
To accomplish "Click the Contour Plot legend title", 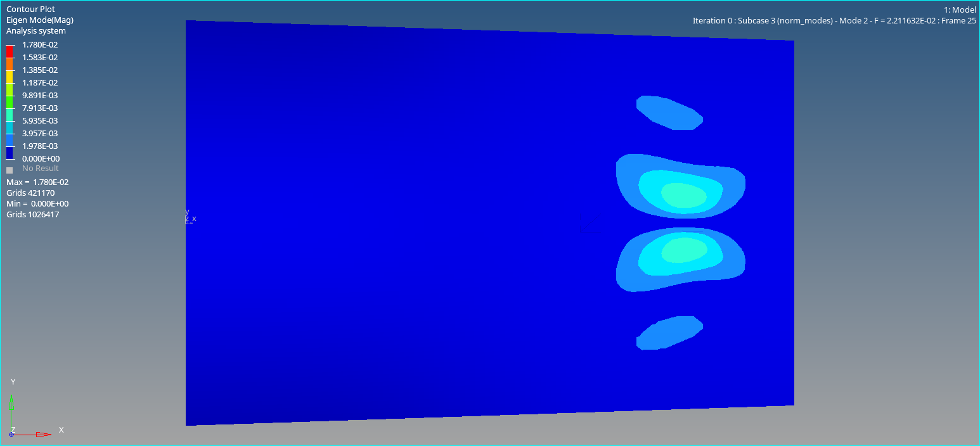I will pos(30,10).
